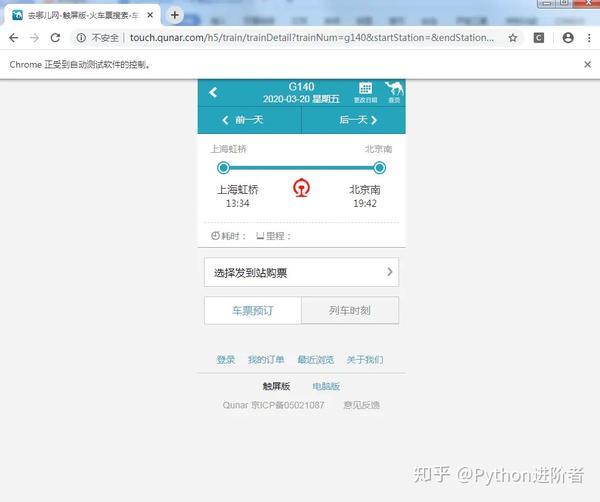
Task: Click the 2020-03-20 星期五 date text
Action: 301,99
